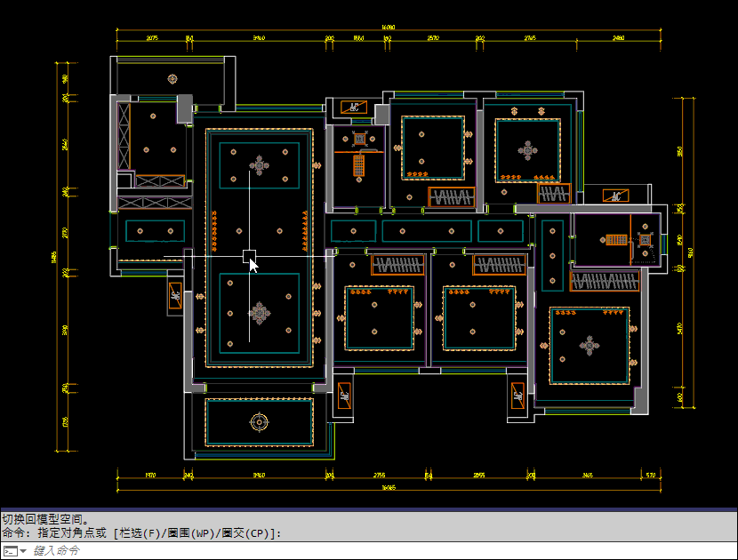The image size is (738, 560).
Task: Pick the orange heater grille in upper-center bathroom
Action: pos(358,164)
